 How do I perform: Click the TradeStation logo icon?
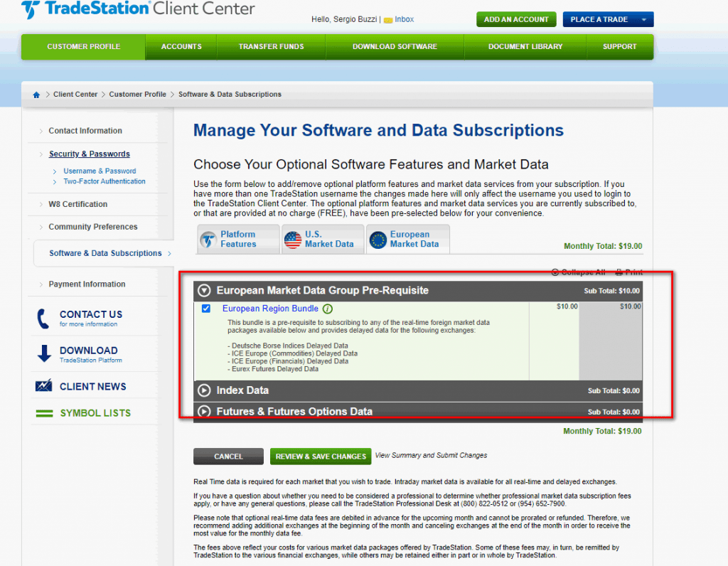pyautogui.click(x=31, y=9)
